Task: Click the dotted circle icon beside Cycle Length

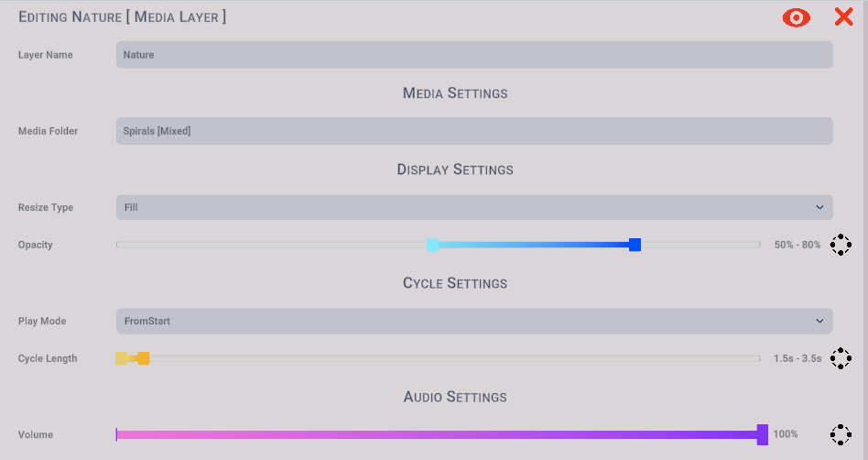Action: click(841, 358)
